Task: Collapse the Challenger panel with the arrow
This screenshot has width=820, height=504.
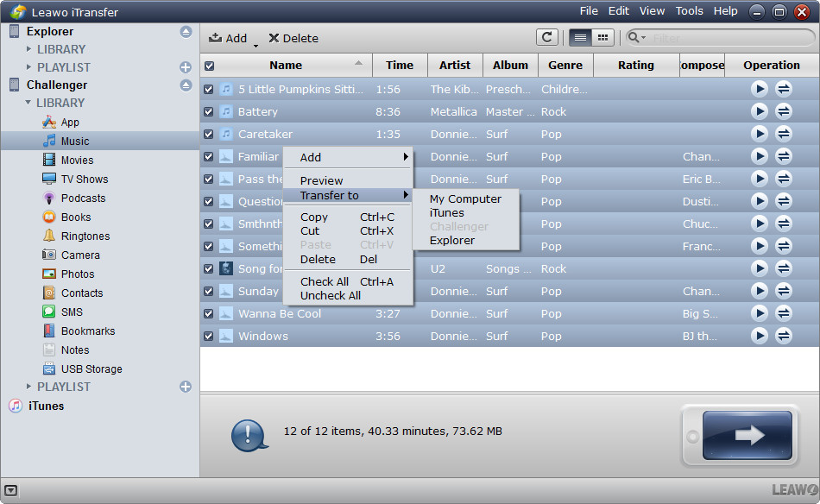Action: [185, 85]
